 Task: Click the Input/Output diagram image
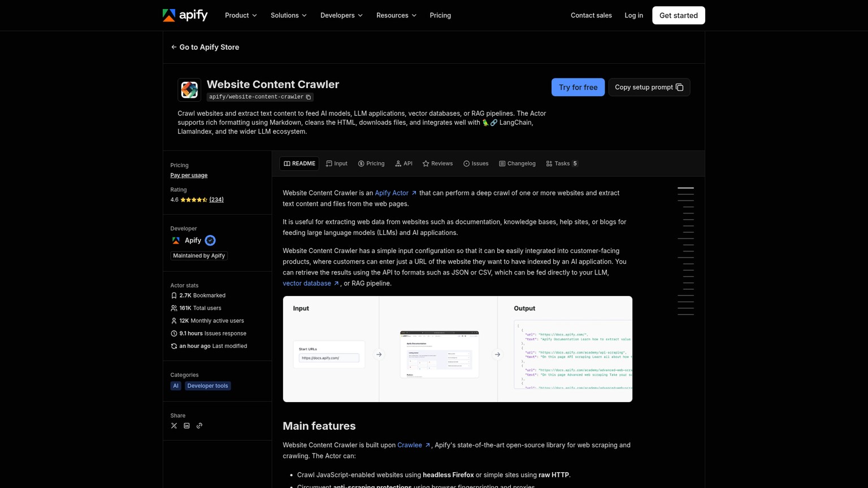(x=458, y=349)
